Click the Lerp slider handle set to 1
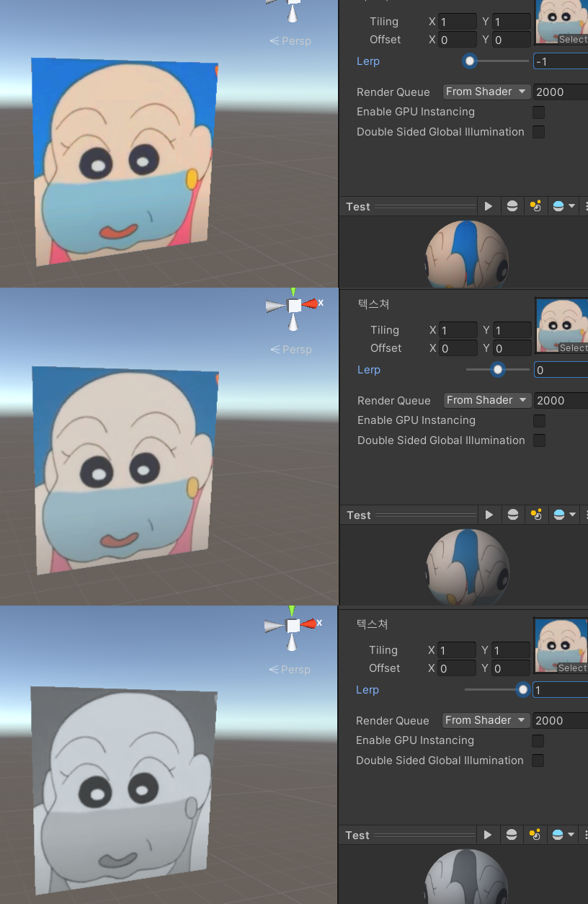 [523, 690]
